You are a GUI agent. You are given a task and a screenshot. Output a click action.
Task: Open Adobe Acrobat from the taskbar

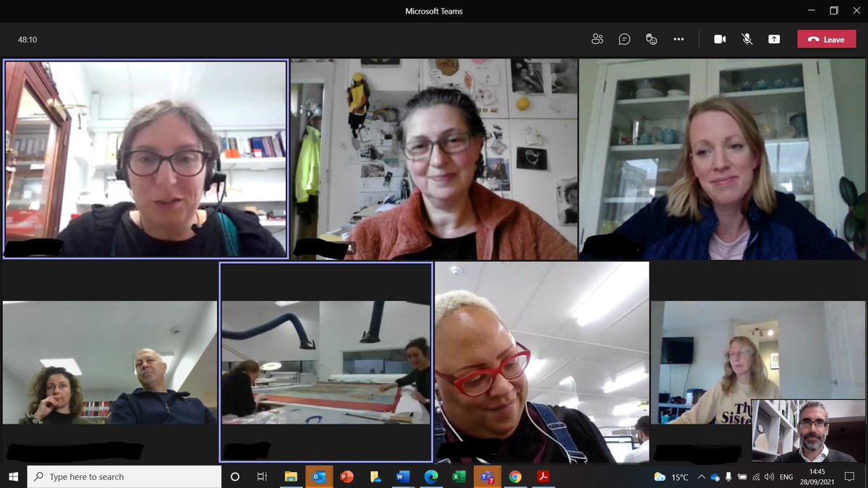point(542,476)
